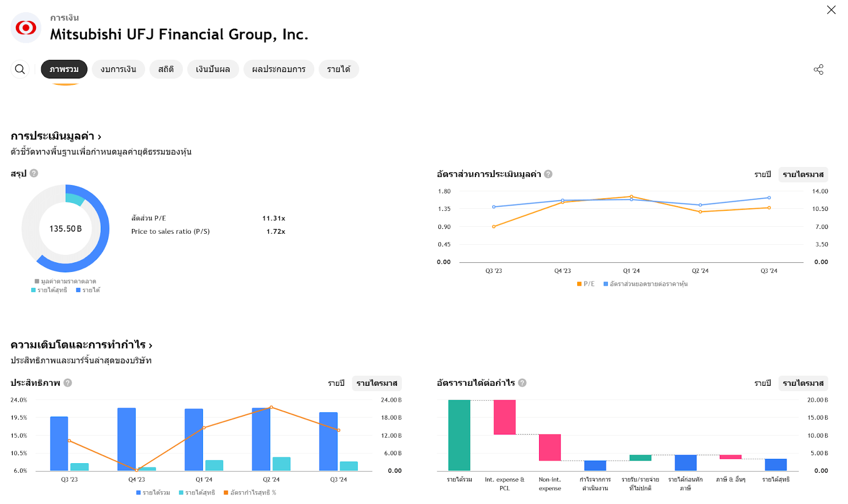Viewport: 848px width, 504px height.
Task: Toggle รายได้สุทธิ donut legend item
Action: 49,290
